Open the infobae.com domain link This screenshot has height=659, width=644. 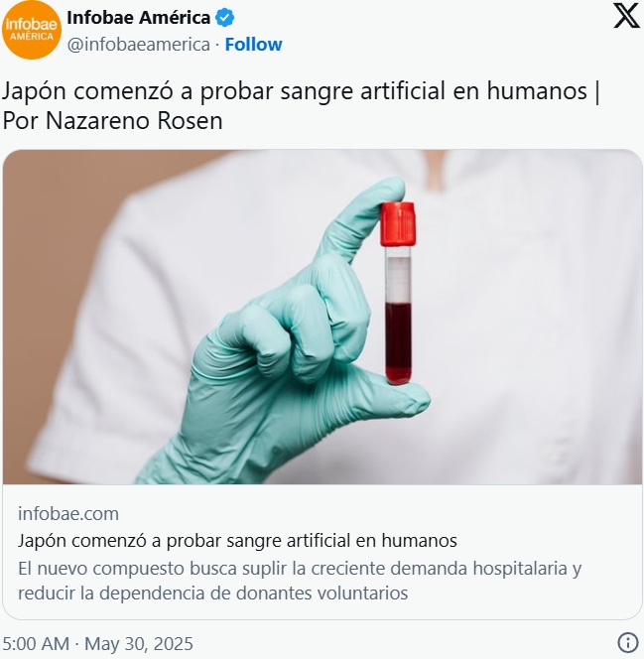(x=68, y=513)
